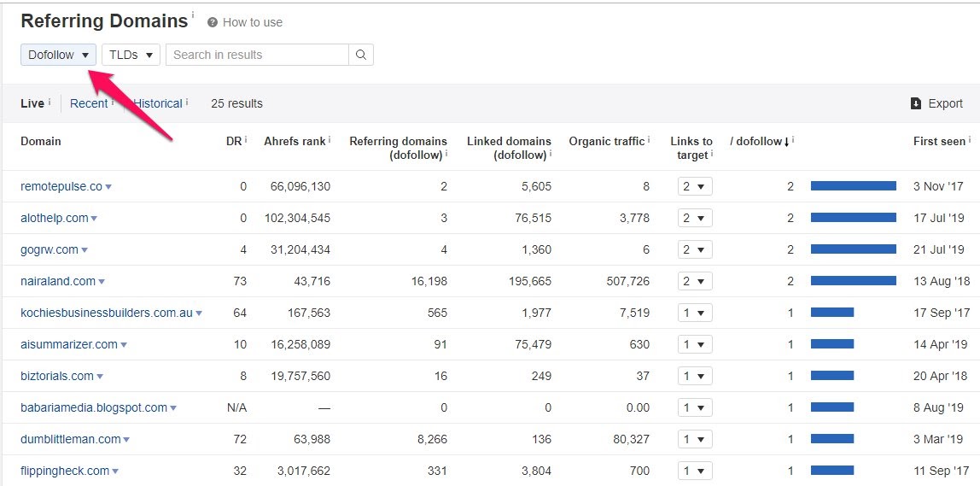The height and width of the screenshot is (486, 980).
Task: Open the flippingheck.com domain link
Action: tap(65, 471)
